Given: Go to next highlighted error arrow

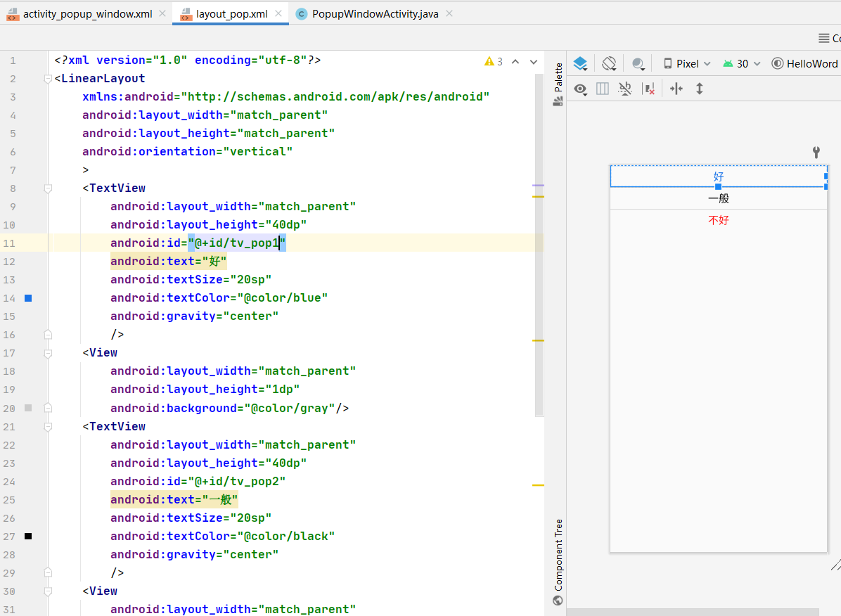Looking at the screenshot, I should (534, 62).
